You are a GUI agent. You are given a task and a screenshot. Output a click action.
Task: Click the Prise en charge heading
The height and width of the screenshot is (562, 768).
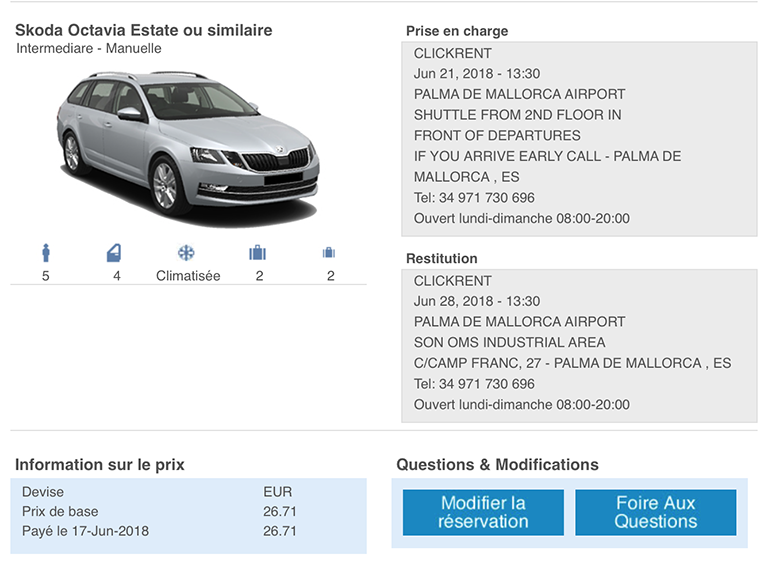457,31
